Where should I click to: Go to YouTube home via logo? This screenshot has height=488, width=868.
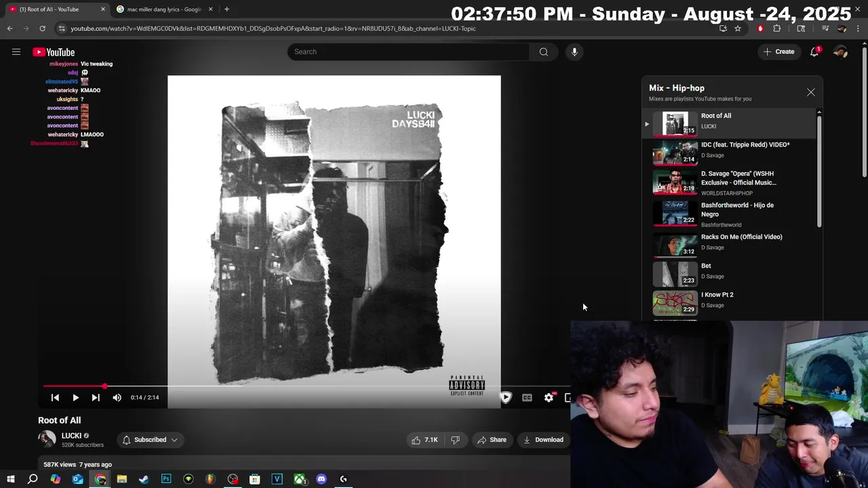click(54, 52)
